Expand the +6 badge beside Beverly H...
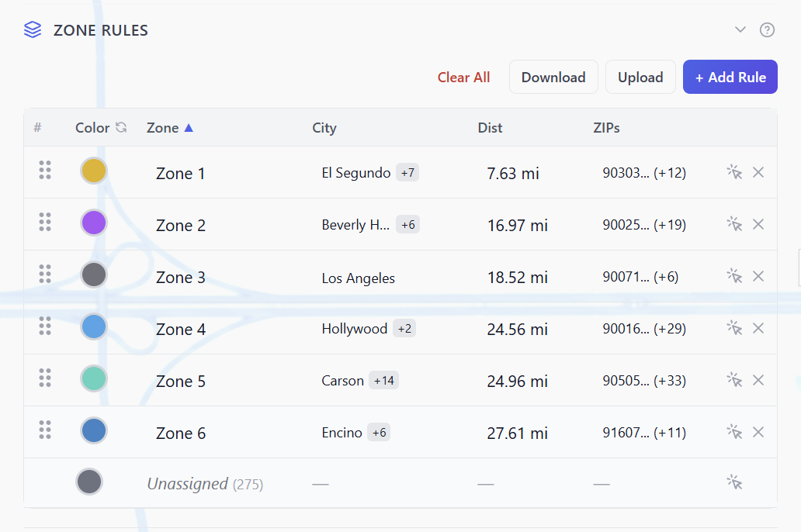 click(x=407, y=225)
